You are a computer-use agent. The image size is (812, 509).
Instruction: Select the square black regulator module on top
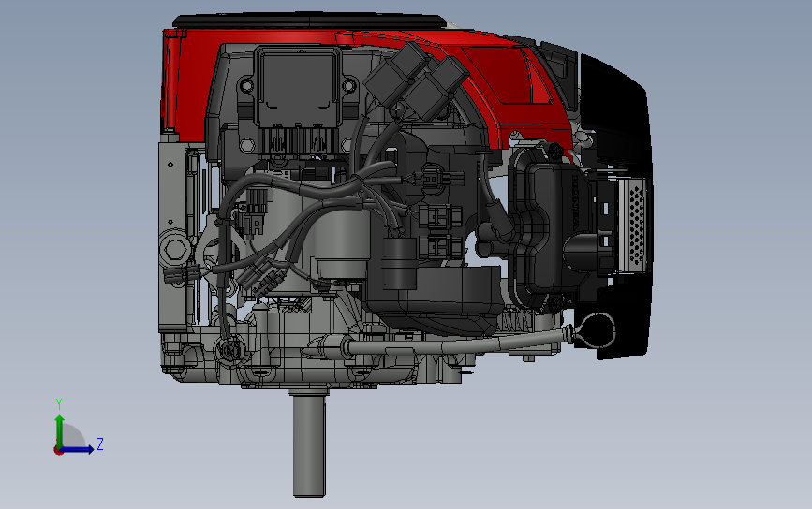298,88
